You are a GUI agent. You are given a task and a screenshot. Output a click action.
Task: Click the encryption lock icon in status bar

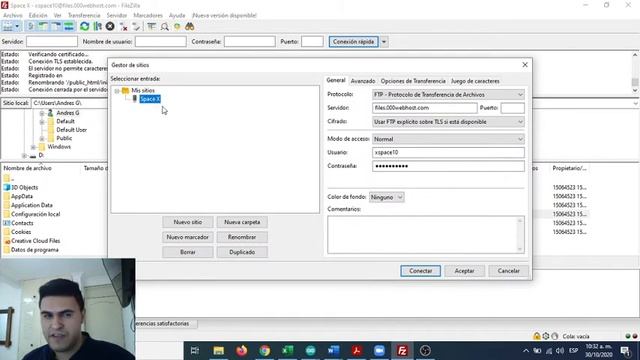tap(536, 336)
